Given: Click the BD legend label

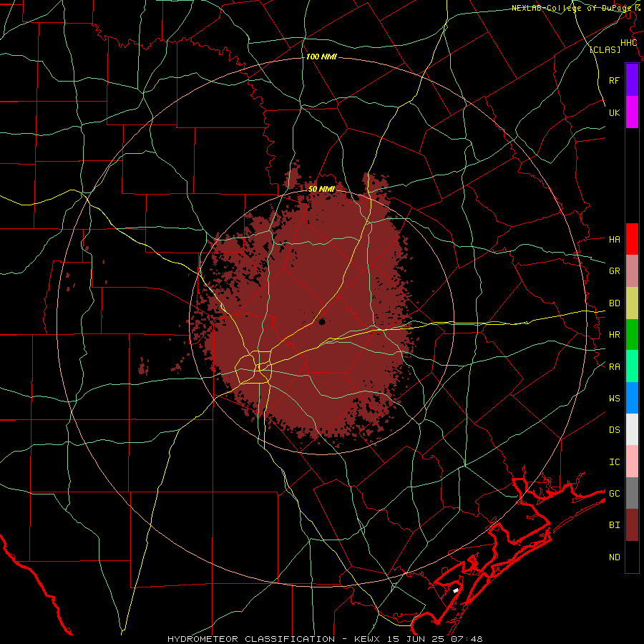Looking at the screenshot, I should [x=614, y=303].
